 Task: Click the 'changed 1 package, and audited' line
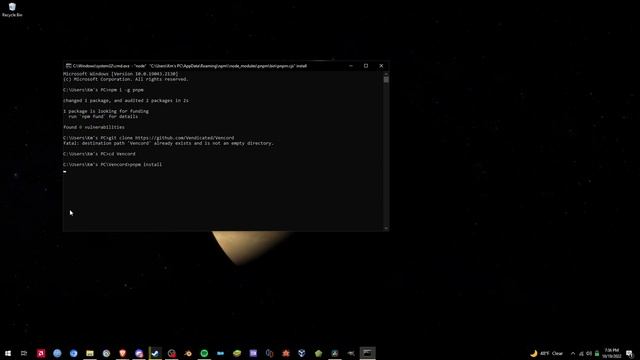click(126, 100)
